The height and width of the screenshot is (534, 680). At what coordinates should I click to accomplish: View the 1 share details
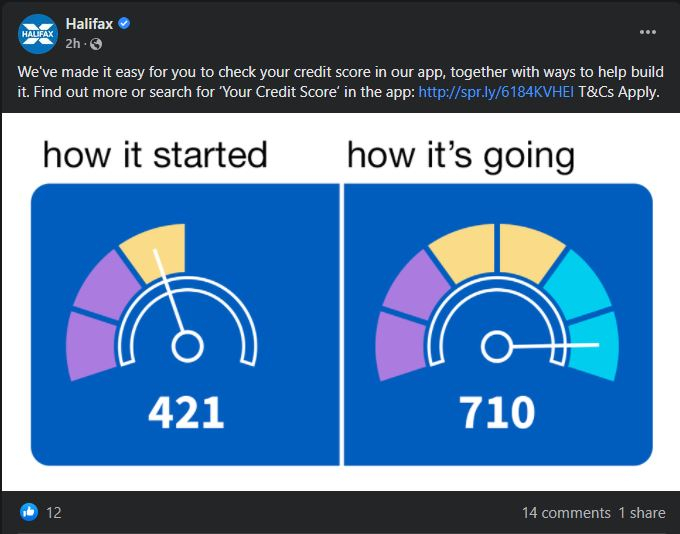click(642, 513)
